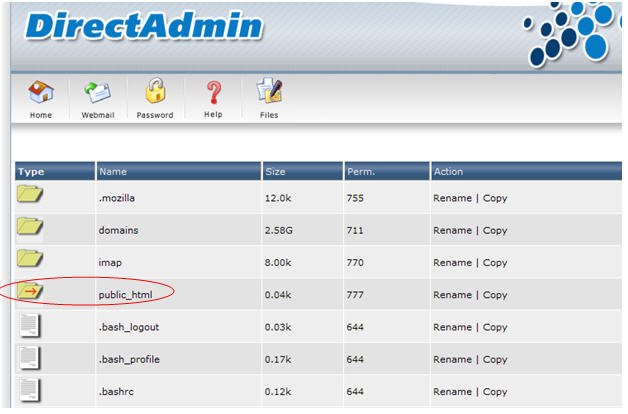The height and width of the screenshot is (414, 628).
Task: Rename the public_html folder
Action: [452, 295]
